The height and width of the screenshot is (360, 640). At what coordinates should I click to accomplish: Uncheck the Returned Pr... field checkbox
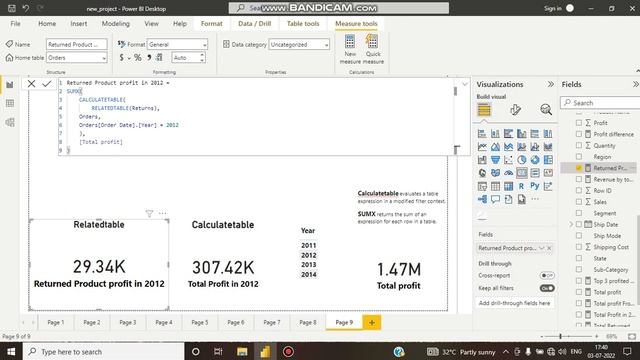(579, 168)
